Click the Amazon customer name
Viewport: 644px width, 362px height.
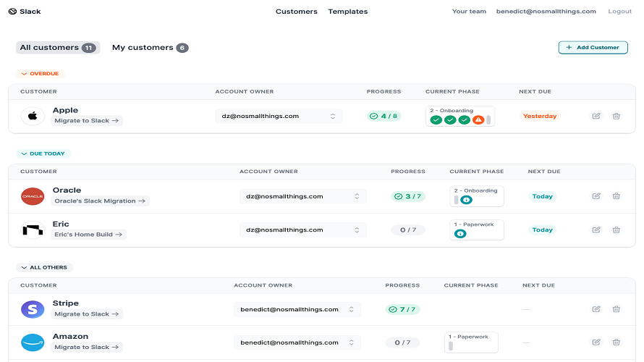[x=71, y=337]
